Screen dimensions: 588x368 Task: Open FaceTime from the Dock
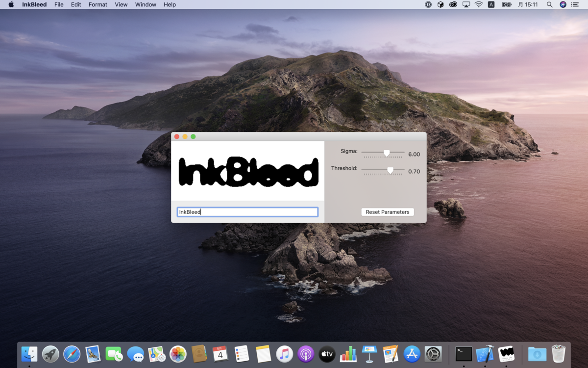[114, 354]
